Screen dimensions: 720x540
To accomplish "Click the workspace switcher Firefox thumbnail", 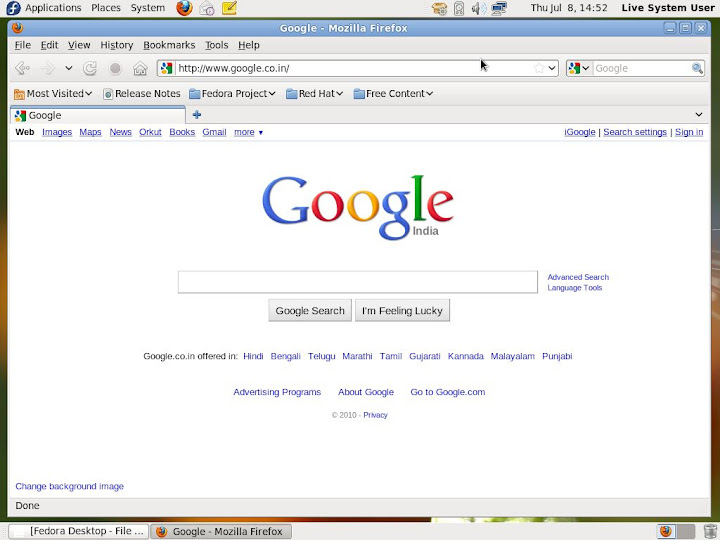I will (666, 531).
